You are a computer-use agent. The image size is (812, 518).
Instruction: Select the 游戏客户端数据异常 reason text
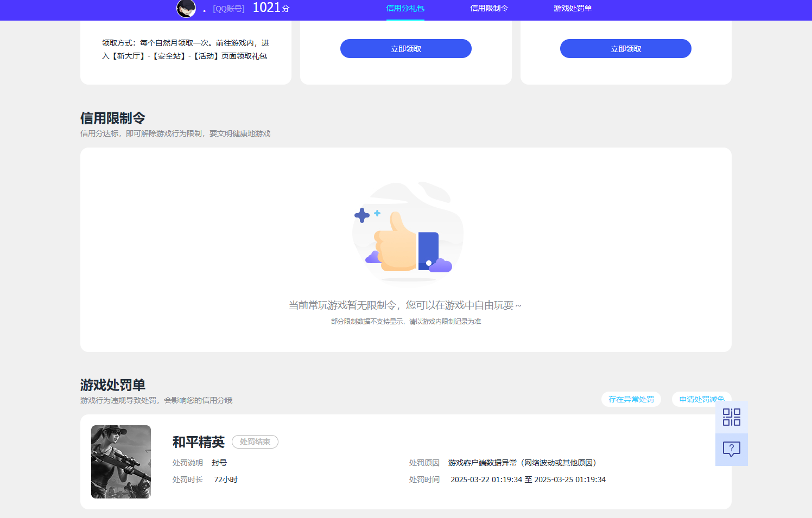point(522,463)
